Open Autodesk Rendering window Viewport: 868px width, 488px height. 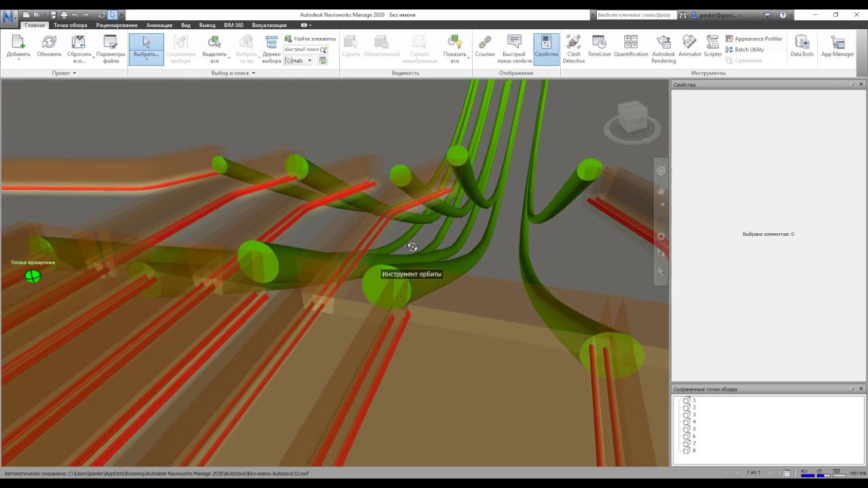pos(663,49)
